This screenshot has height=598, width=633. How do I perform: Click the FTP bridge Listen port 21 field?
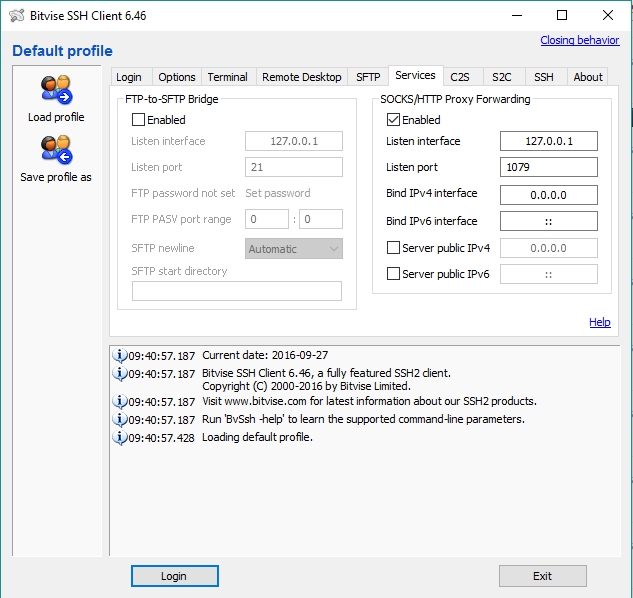(294, 167)
